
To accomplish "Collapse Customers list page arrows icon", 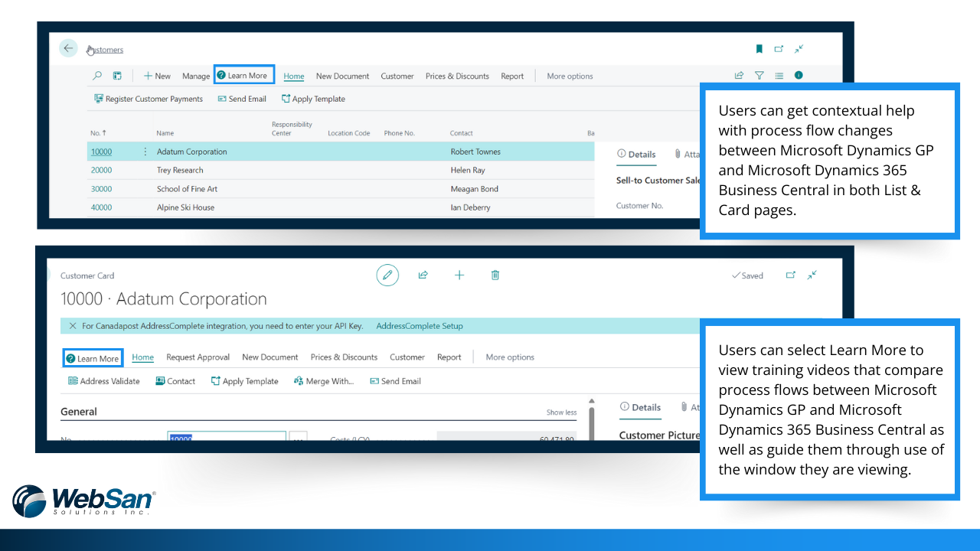I will click(x=799, y=49).
